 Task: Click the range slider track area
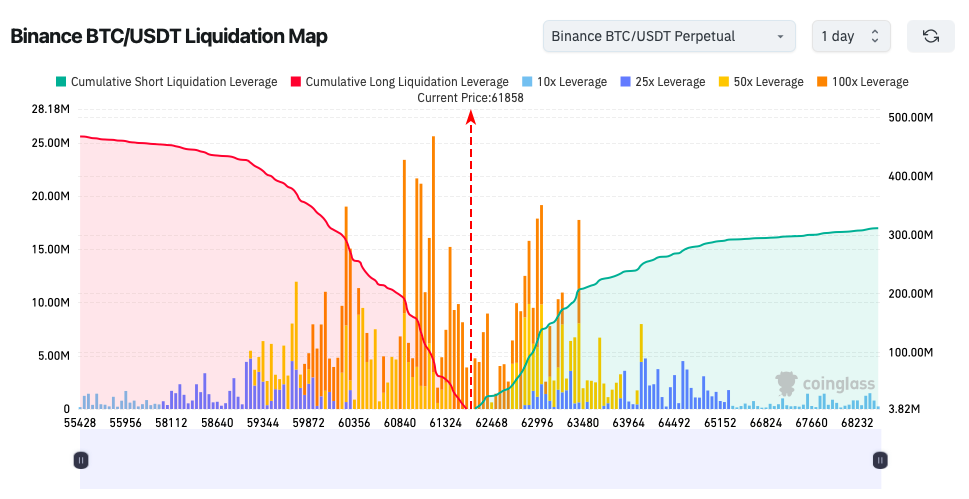pyautogui.click(x=480, y=459)
